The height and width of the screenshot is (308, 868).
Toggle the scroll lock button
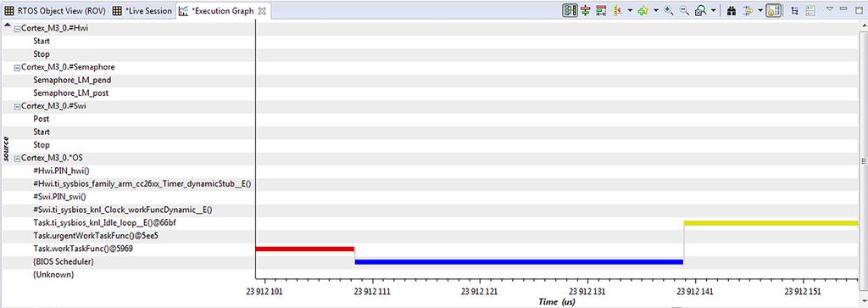coord(773,10)
